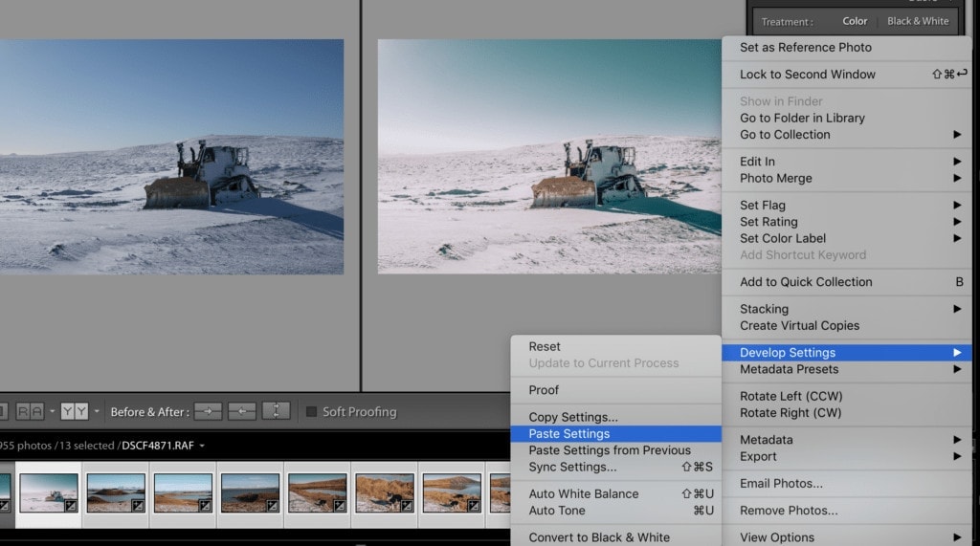This screenshot has width=980, height=546.
Task: Enable the Soft Proofing checkbox
Action: point(311,412)
